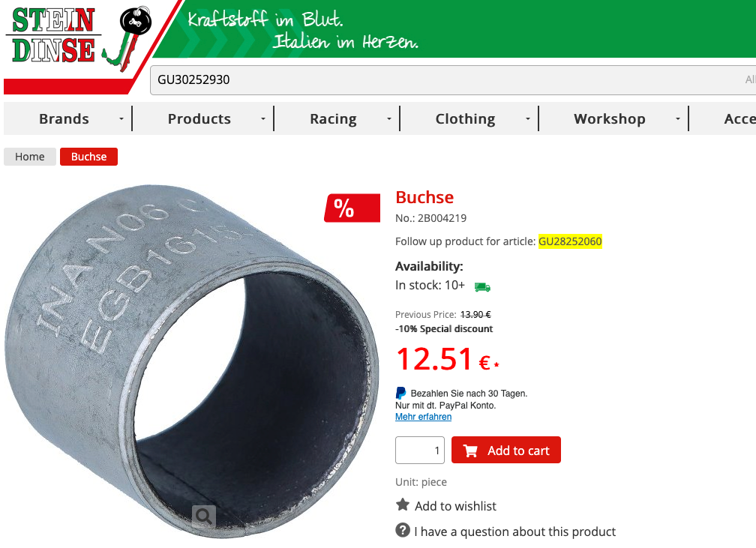Screen dimensions: 756x548
Task: Click the search field containing GU30252930
Action: 453,80
